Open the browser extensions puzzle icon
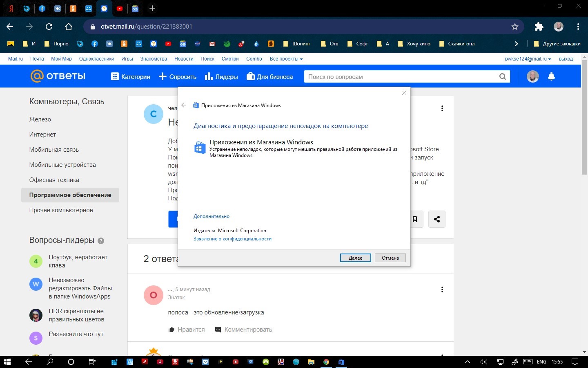The width and height of the screenshot is (588, 368). (539, 27)
